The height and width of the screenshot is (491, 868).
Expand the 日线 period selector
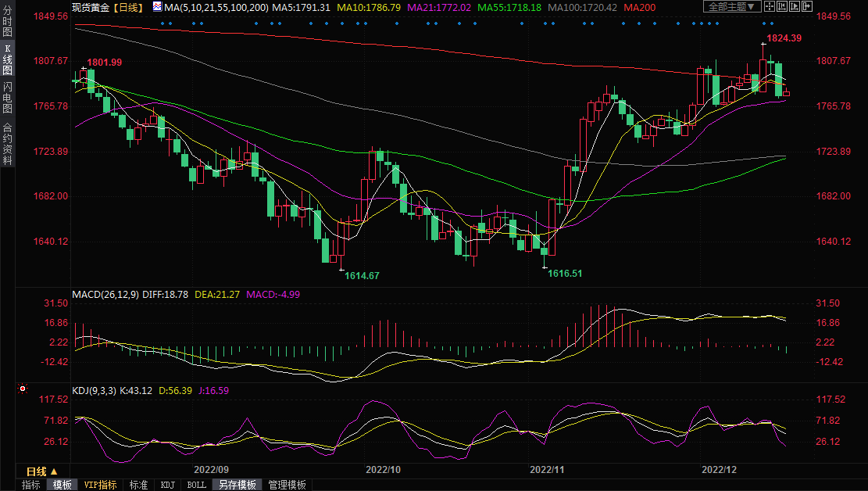coord(42,471)
